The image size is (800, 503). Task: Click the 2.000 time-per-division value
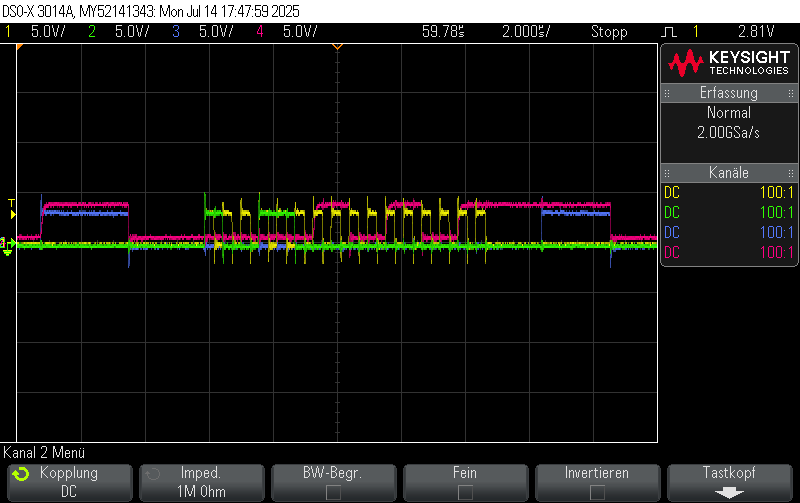click(x=526, y=32)
